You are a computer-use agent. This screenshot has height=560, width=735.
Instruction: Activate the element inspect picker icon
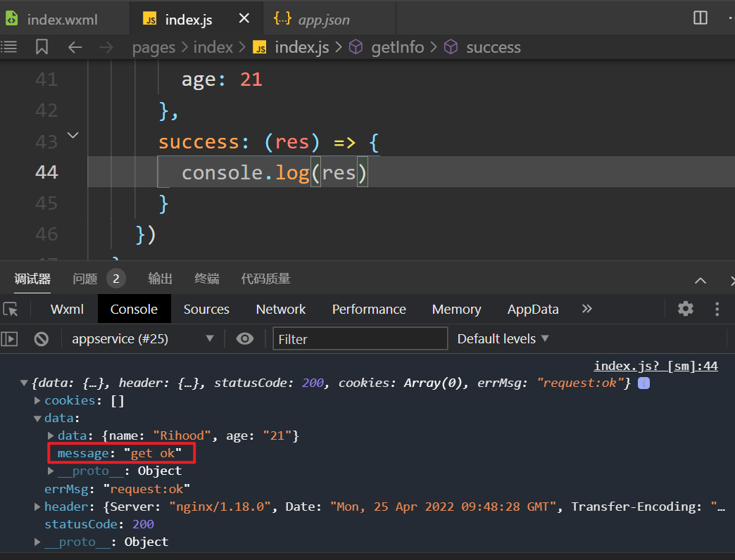[x=11, y=310]
